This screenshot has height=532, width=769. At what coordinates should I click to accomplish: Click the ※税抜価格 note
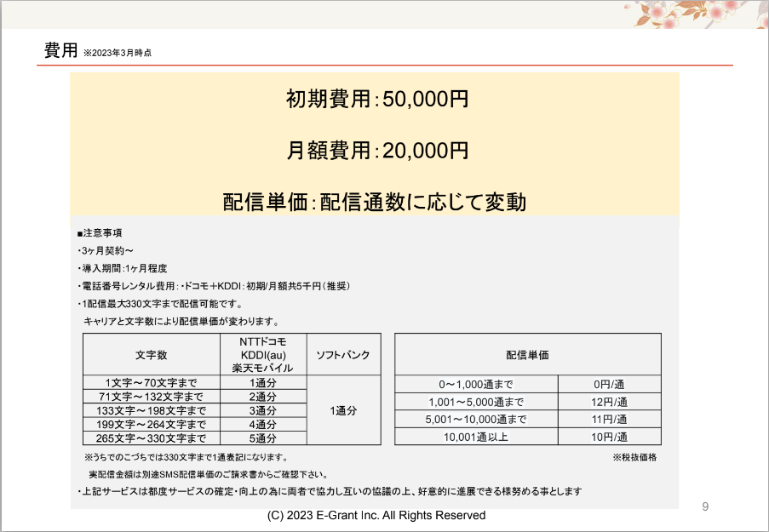pyautogui.click(x=634, y=457)
